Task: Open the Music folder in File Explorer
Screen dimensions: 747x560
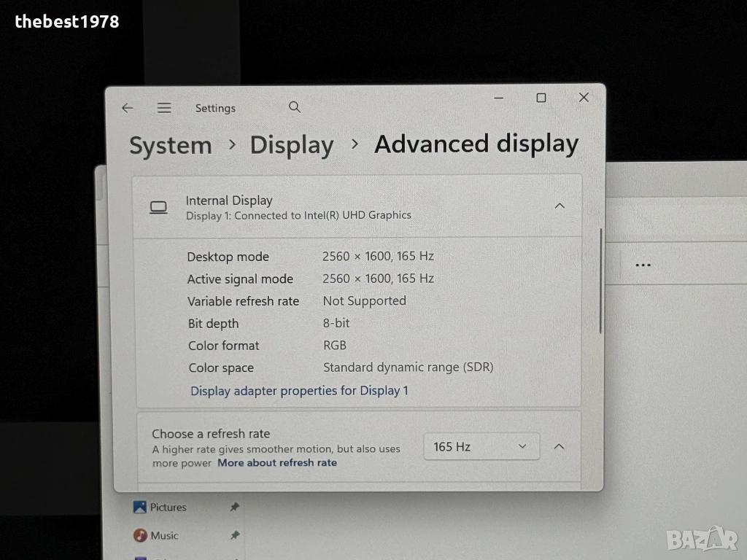Action: coord(164,536)
